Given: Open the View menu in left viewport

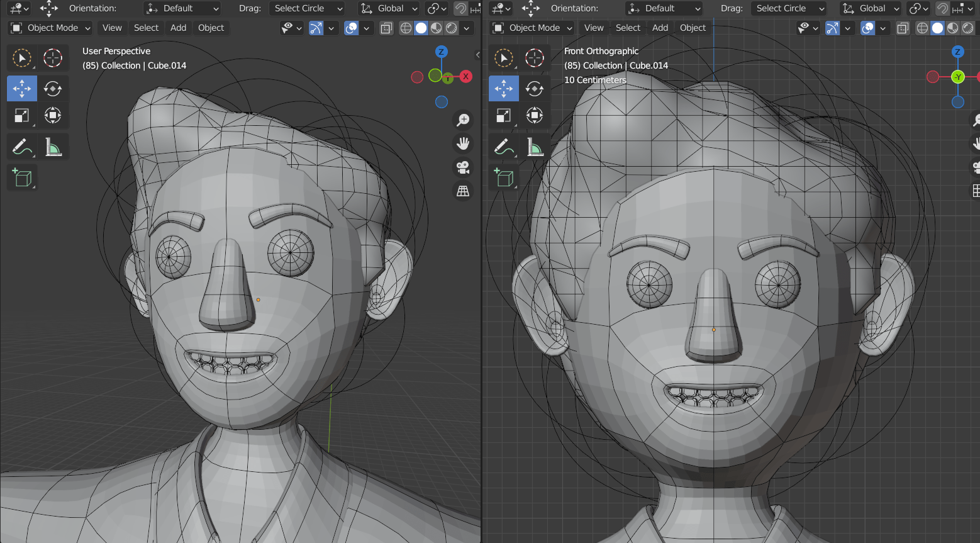Looking at the screenshot, I should (112, 28).
